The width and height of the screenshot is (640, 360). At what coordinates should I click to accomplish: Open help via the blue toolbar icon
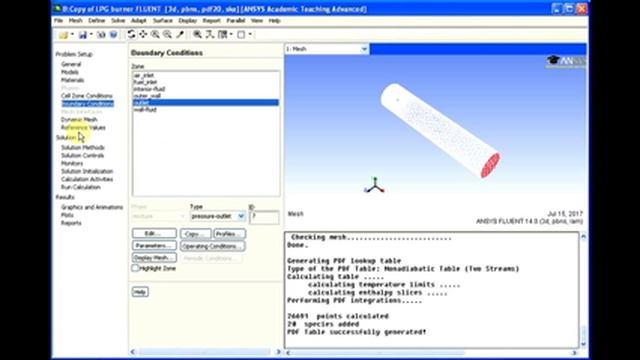[113, 35]
